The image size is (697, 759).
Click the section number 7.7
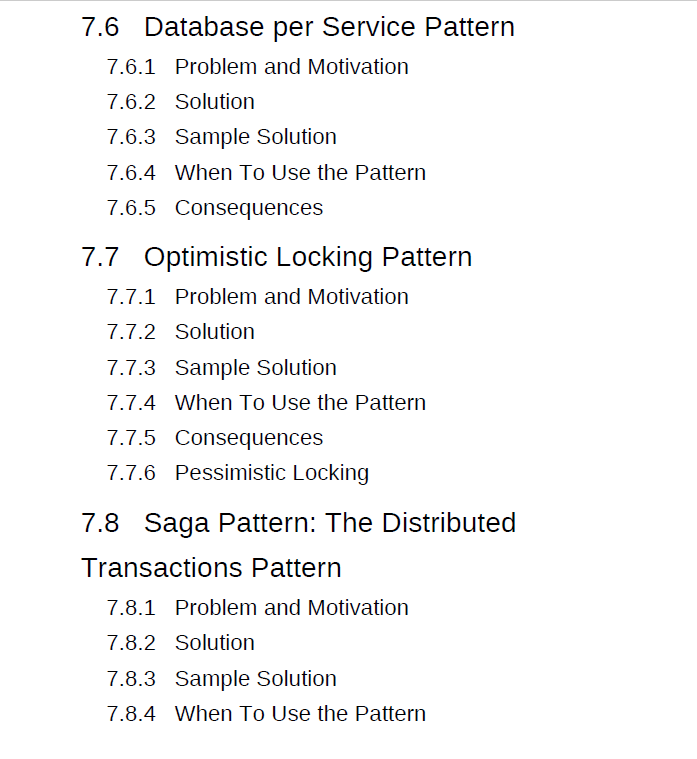pos(100,257)
